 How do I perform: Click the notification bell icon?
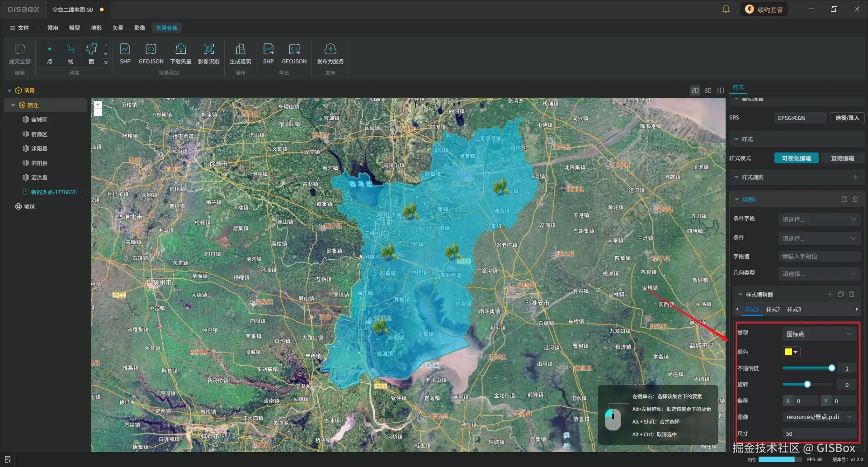tap(726, 9)
